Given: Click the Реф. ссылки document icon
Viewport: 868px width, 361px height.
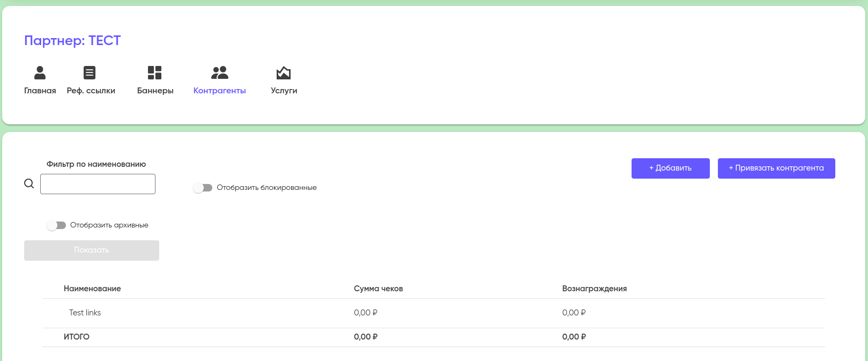Looking at the screenshot, I should tap(90, 72).
